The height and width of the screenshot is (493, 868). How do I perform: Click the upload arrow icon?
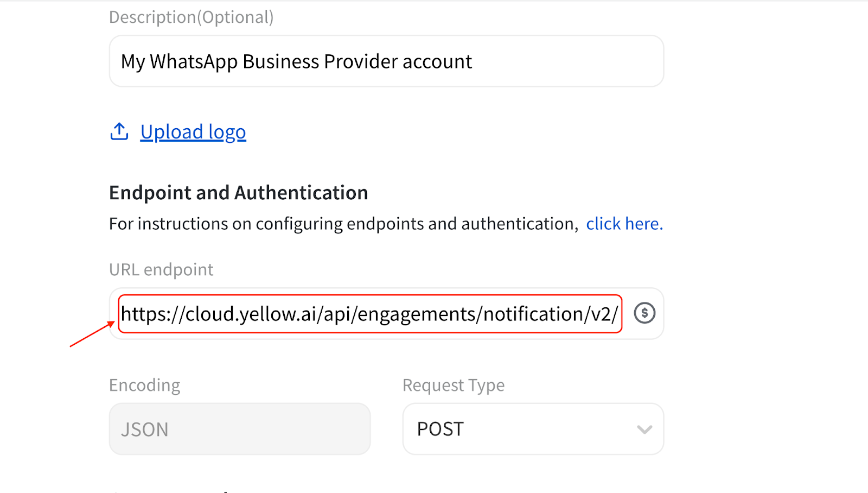pos(119,131)
